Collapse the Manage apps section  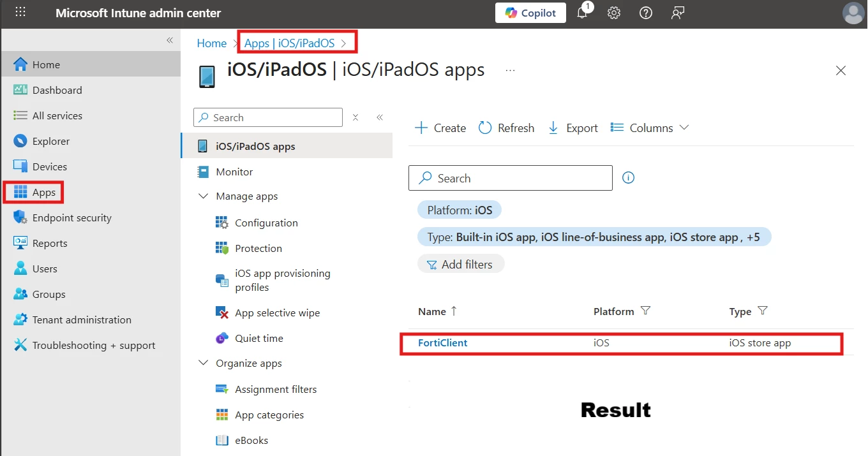pyautogui.click(x=204, y=196)
